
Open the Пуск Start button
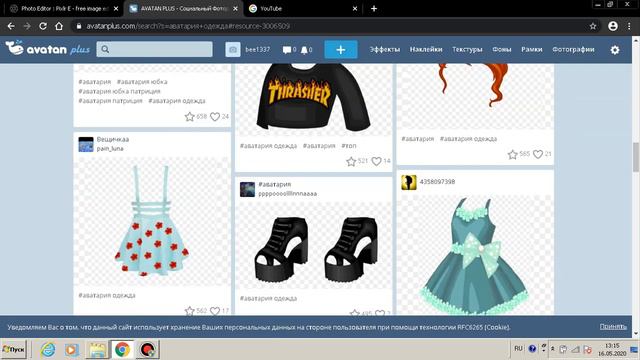pos(13,349)
